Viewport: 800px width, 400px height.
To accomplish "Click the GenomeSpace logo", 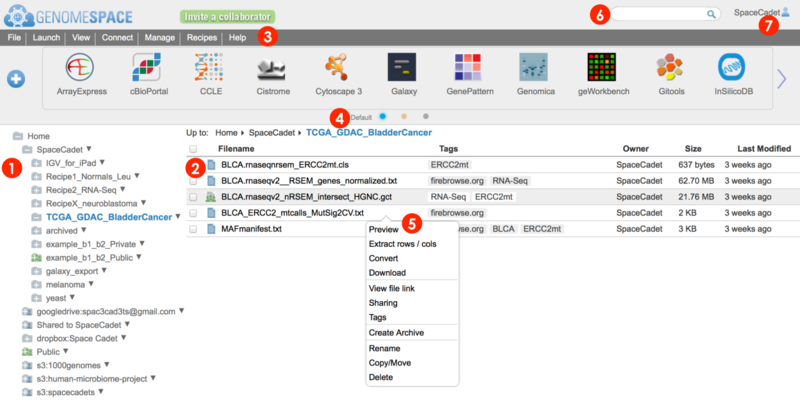I will tap(68, 16).
